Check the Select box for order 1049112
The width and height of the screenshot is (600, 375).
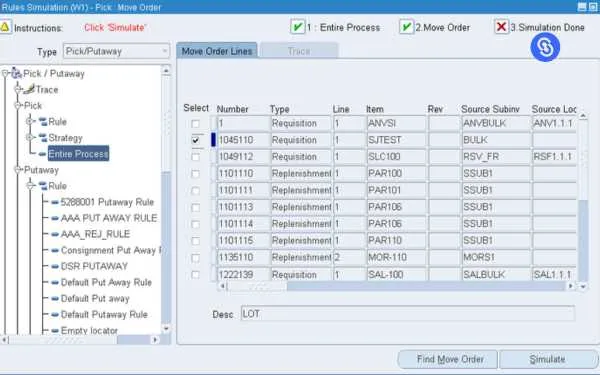[196, 157]
